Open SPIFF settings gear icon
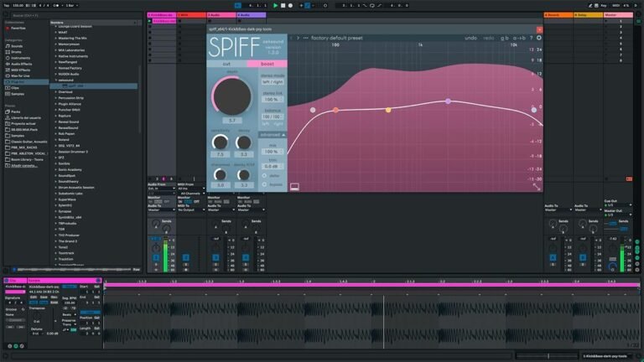Viewport: 644px width, 362px height. pos(539,38)
